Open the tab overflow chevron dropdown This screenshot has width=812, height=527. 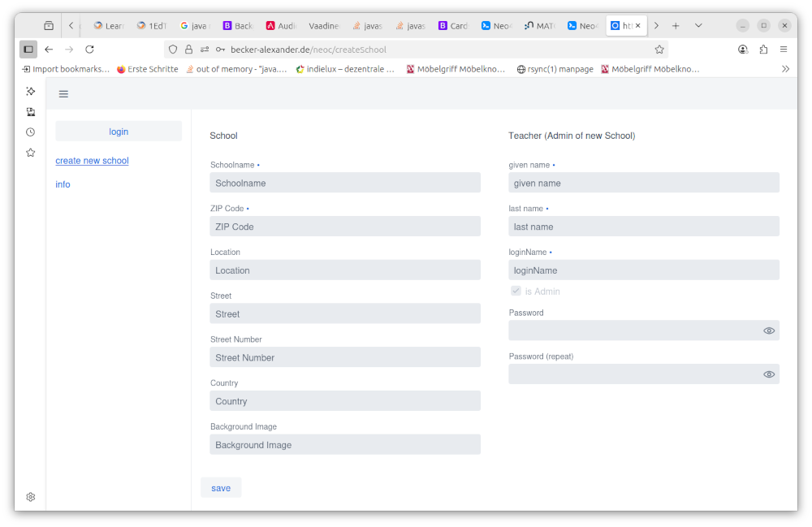click(698, 25)
